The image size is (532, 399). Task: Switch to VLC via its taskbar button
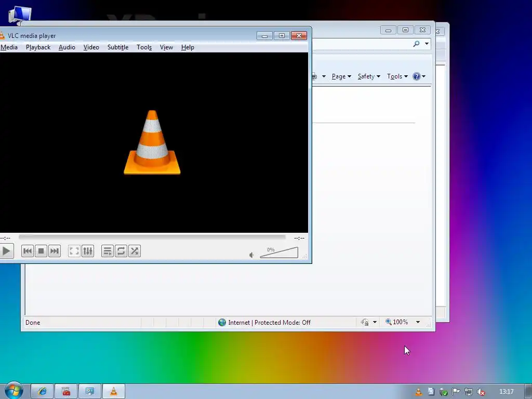pyautogui.click(x=114, y=392)
